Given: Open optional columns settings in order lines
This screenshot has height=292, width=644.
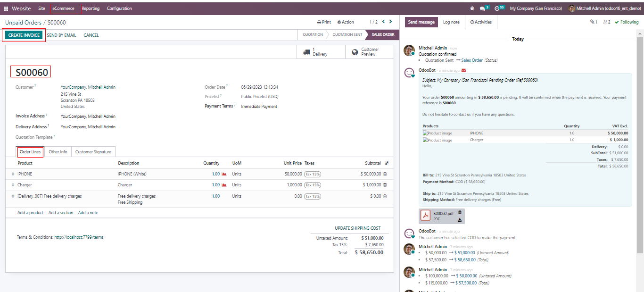Looking at the screenshot, I should pyautogui.click(x=387, y=163).
